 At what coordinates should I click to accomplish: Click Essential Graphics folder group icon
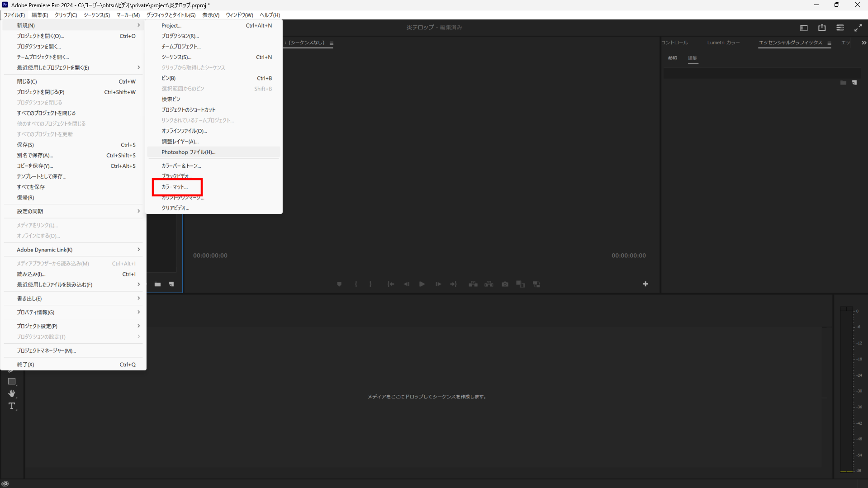coord(843,83)
